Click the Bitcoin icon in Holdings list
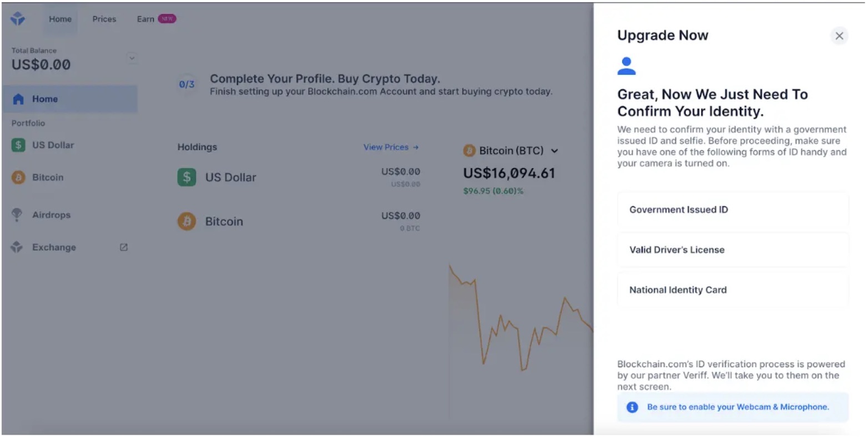The width and height of the screenshot is (868, 437). (187, 222)
